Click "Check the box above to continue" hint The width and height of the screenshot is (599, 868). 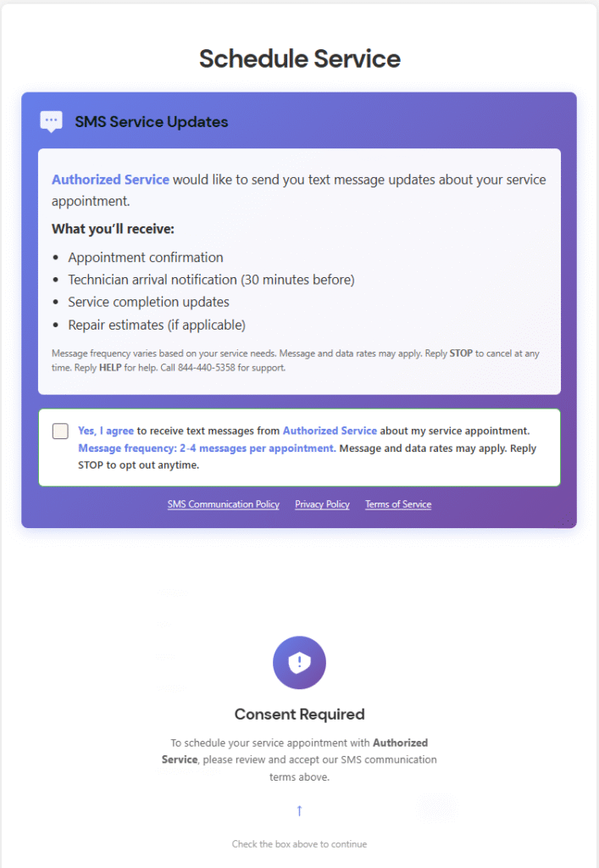299,844
